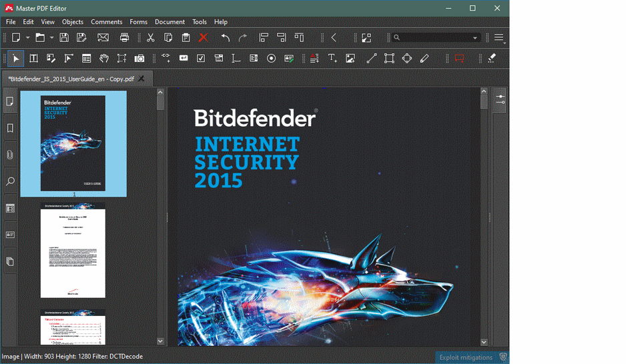Select the Rectangle drawing tool

[x=389, y=59]
